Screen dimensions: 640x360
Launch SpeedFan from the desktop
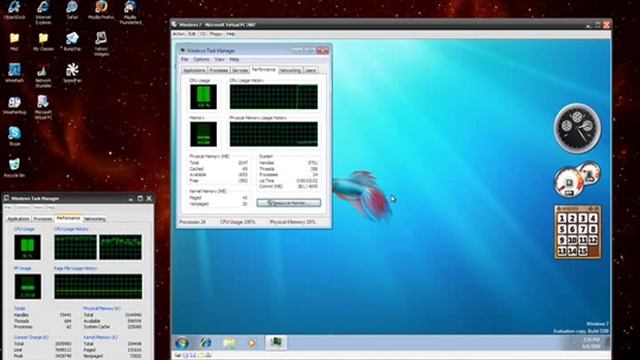point(72,73)
